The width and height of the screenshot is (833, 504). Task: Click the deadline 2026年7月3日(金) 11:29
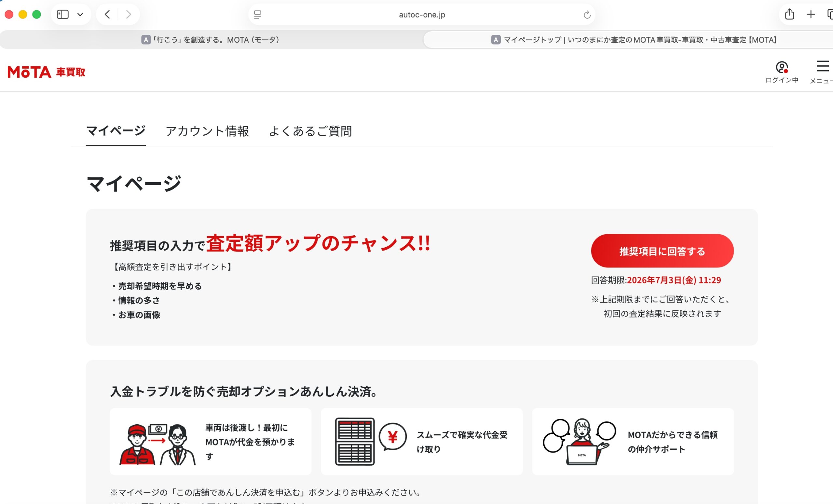pos(674,280)
